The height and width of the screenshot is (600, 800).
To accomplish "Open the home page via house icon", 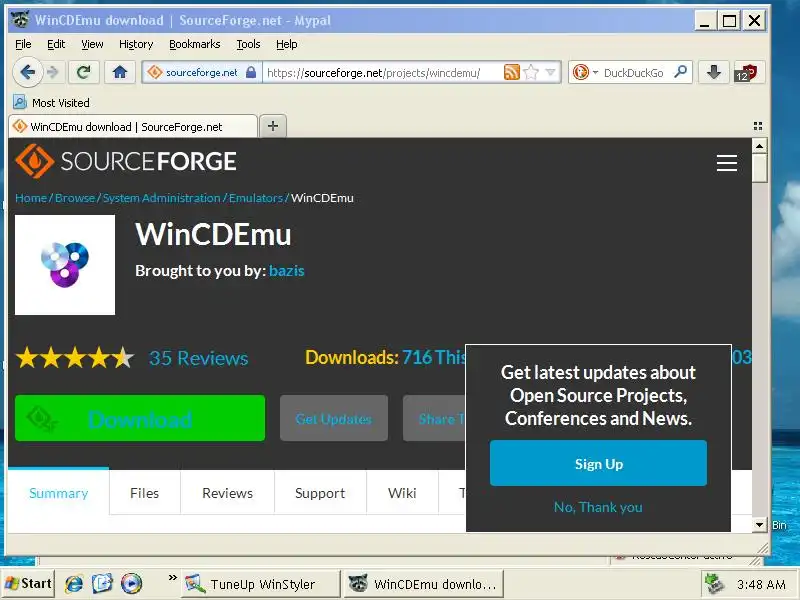I will (x=120, y=72).
